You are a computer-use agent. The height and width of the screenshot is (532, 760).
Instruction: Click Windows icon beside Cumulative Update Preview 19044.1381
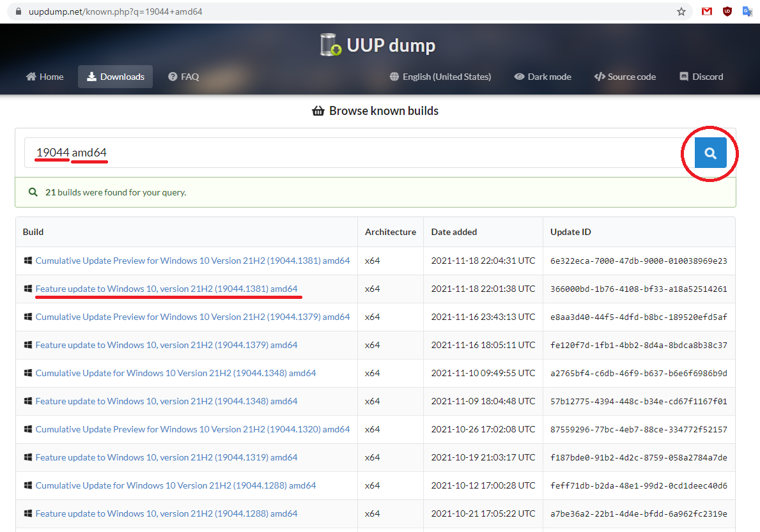click(x=28, y=261)
